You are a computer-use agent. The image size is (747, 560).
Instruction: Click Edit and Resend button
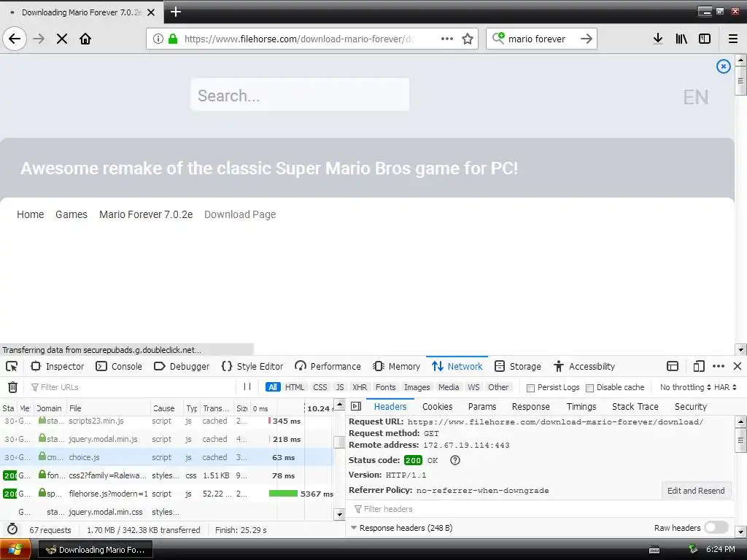point(695,491)
